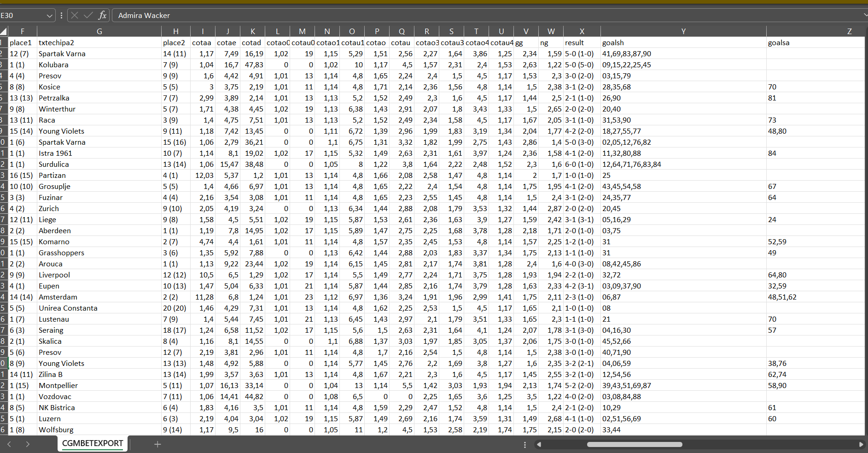The height and width of the screenshot is (453, 868).
Task: Select cell containing 'Lustenau'
Action: tap(99, 319)
